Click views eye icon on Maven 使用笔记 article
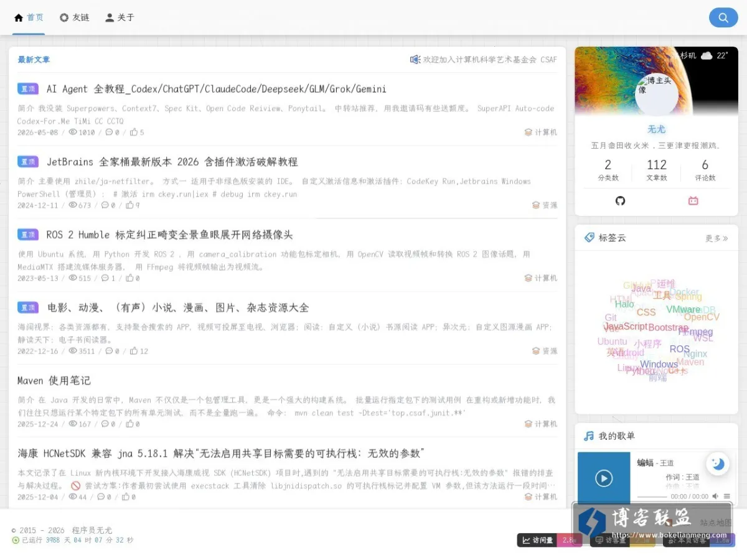The image size is (747, 560). (x=73, y=424)
